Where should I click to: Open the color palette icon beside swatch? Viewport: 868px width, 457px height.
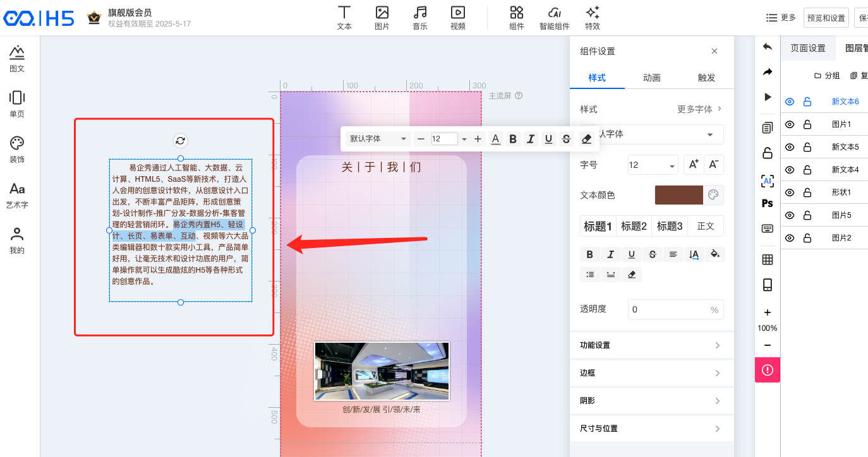coord(713,195)
